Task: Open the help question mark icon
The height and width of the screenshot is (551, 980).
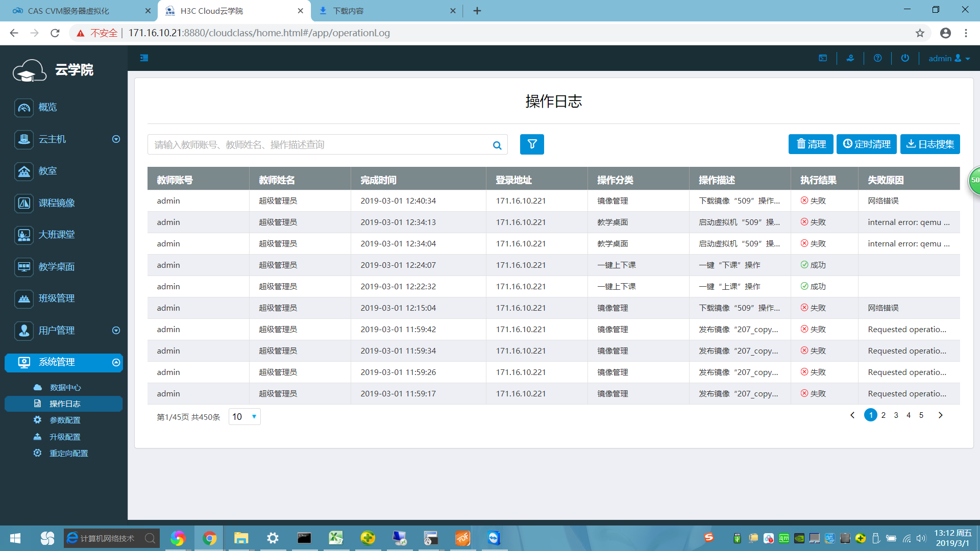Action: coord(877,58)
